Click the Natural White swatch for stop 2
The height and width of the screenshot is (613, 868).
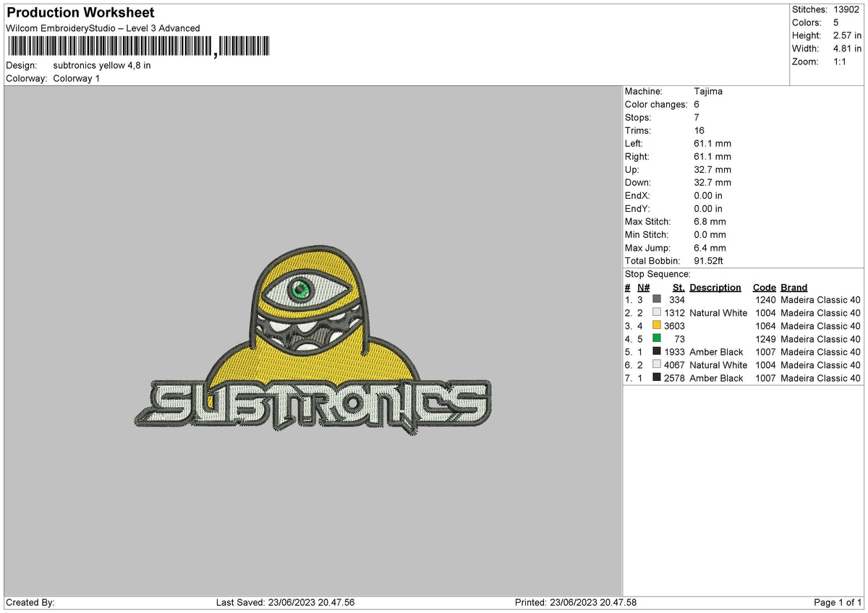point(657,313)
